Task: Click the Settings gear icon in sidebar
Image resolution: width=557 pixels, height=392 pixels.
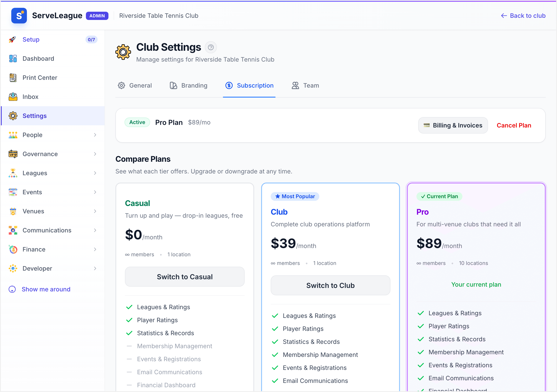Action: (13, 116)
